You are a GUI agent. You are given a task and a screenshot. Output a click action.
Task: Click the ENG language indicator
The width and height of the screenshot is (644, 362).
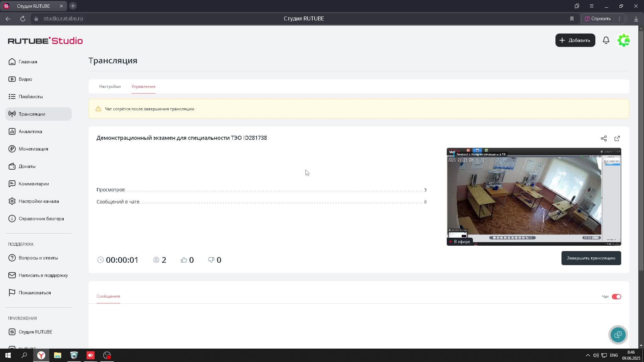coord(614,355)
